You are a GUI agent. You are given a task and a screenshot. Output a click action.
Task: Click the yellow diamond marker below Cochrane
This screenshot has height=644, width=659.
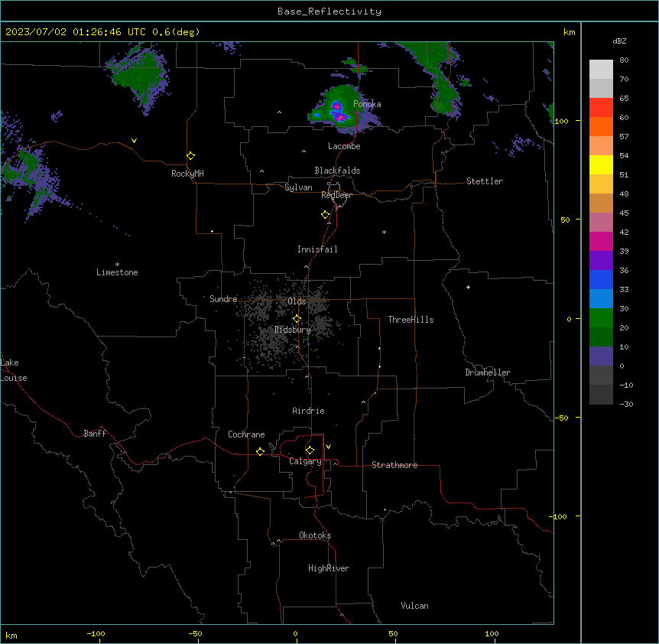(260, 451)
